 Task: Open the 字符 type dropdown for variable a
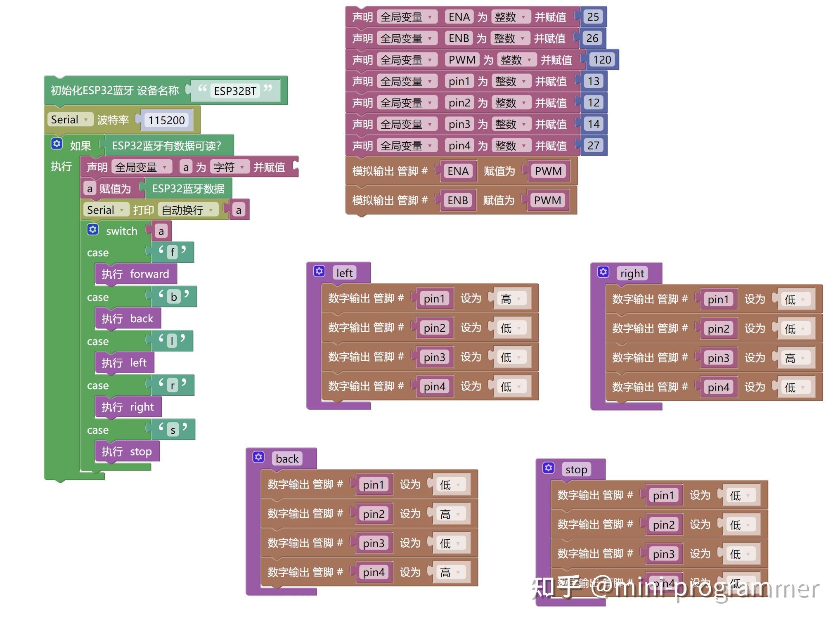click(x=230, y=167)
